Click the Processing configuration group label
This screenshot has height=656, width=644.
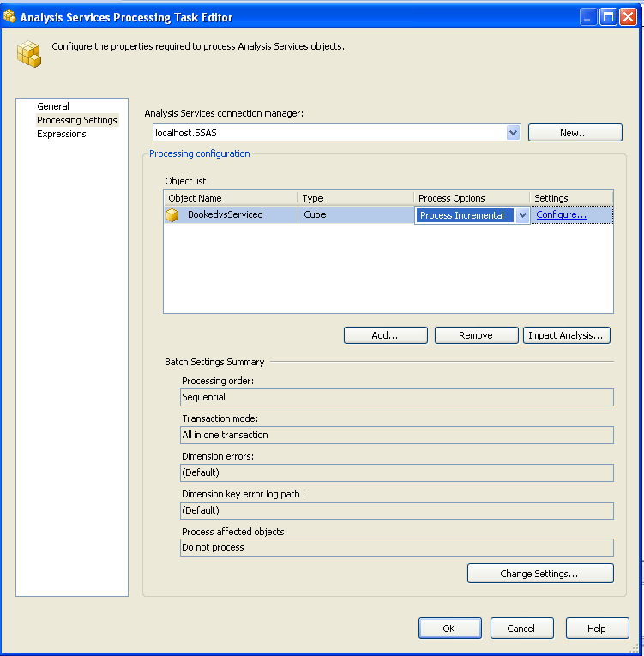(x=199, y=153)
